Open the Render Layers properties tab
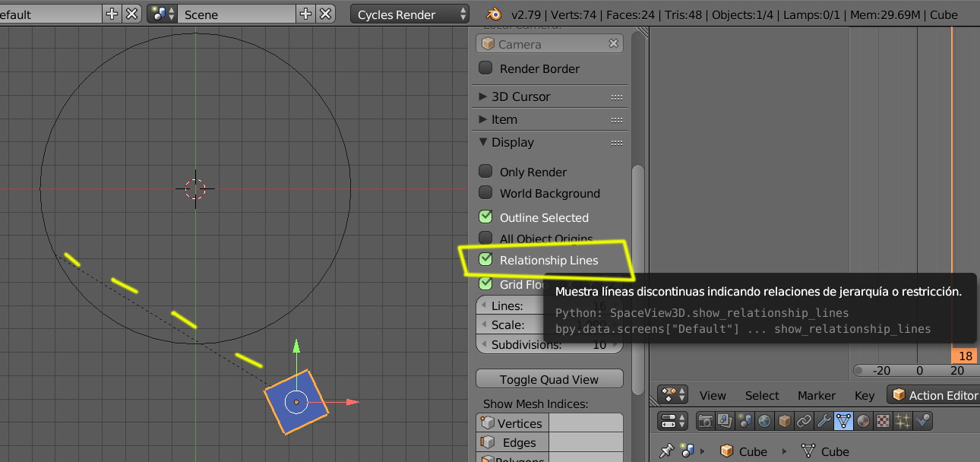 pyautogui.click(x=726, y=420)
